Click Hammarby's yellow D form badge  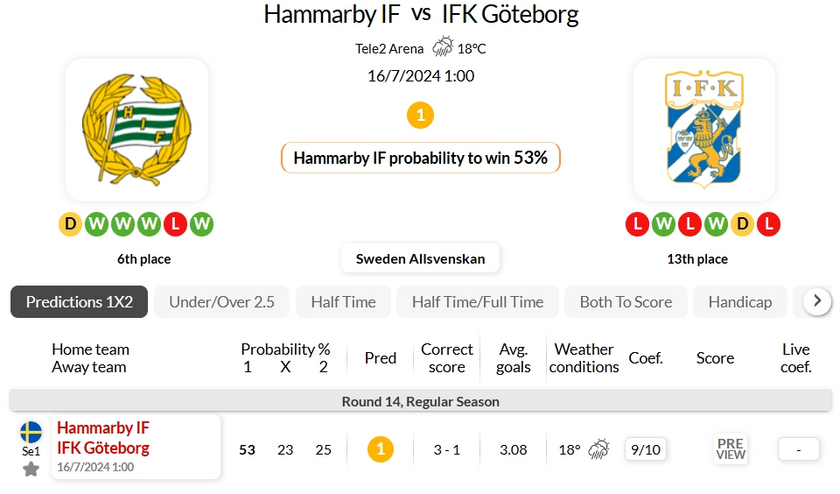(70, 224)
